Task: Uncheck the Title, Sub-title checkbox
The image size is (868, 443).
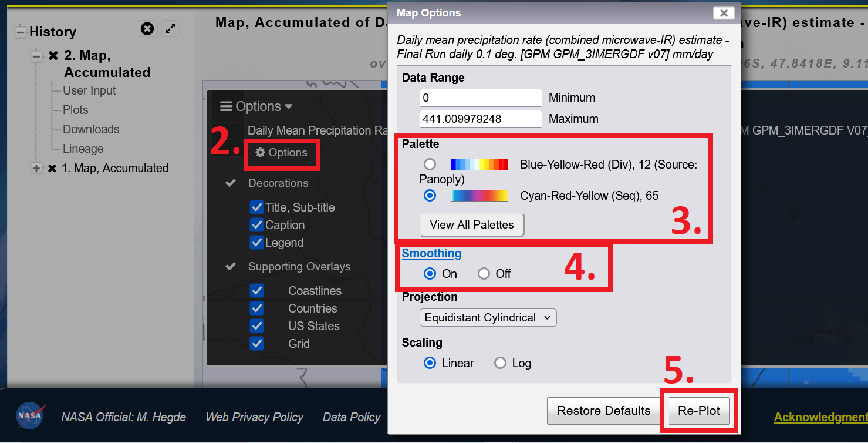Action: 256,207
